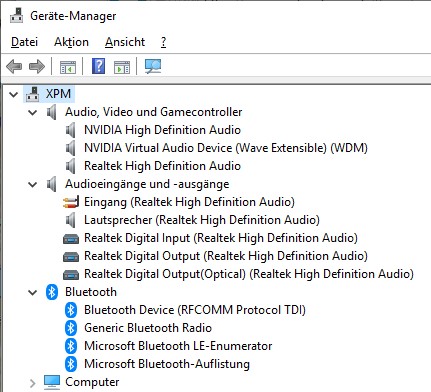Screen dimensions: 431x392
Task: Select Microsoft Bluetooth-Auflistung entry
Action: tap(167, 364)
